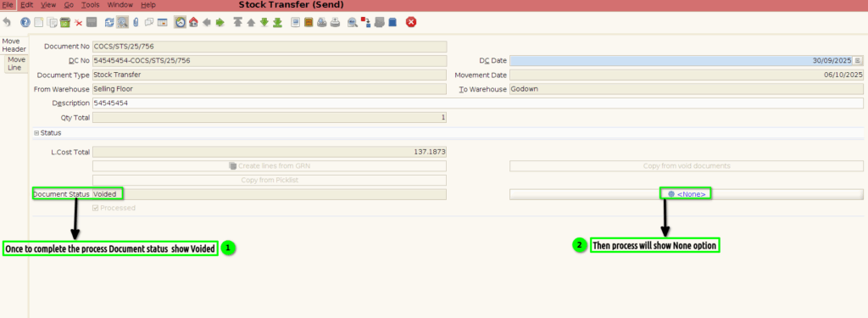The image size is (868, 318).
Task: Print the document with the printer icon
Action: point(335,23)
